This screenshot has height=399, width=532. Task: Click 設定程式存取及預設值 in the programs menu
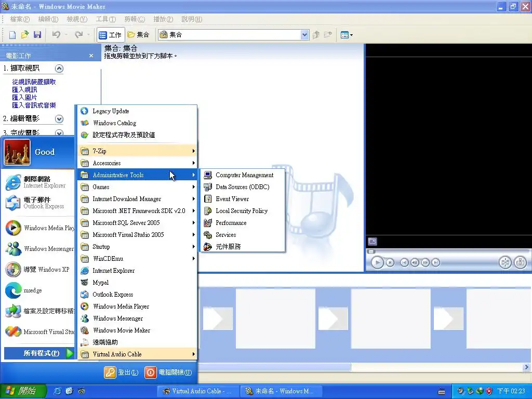[137, 135]
